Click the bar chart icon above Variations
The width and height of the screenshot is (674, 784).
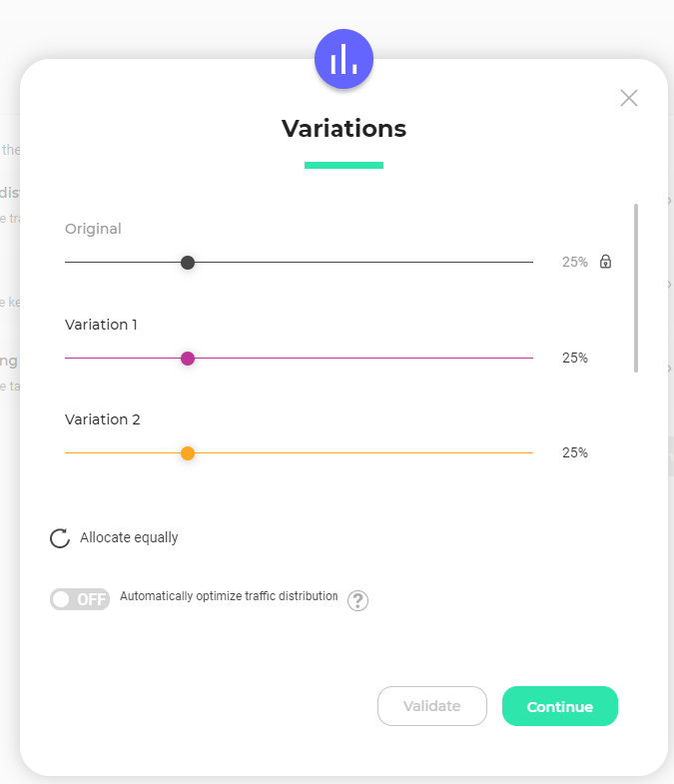tap(343, 59)
